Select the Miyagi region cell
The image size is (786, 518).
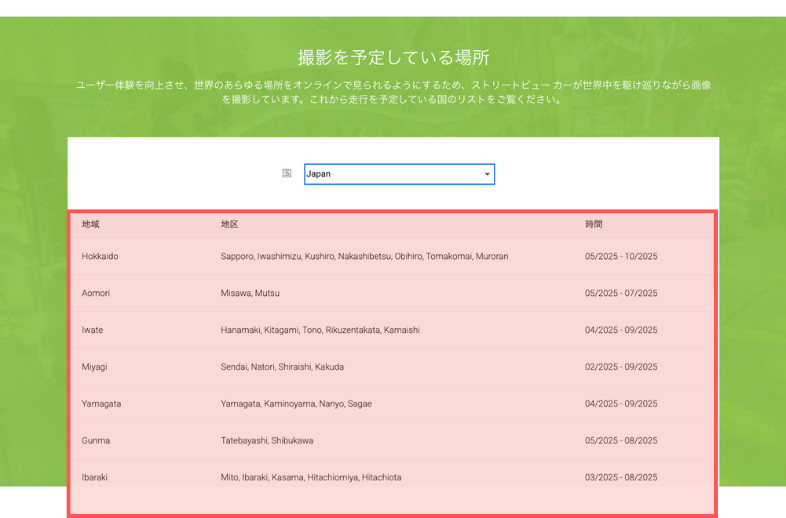click(x=94, y=367)
